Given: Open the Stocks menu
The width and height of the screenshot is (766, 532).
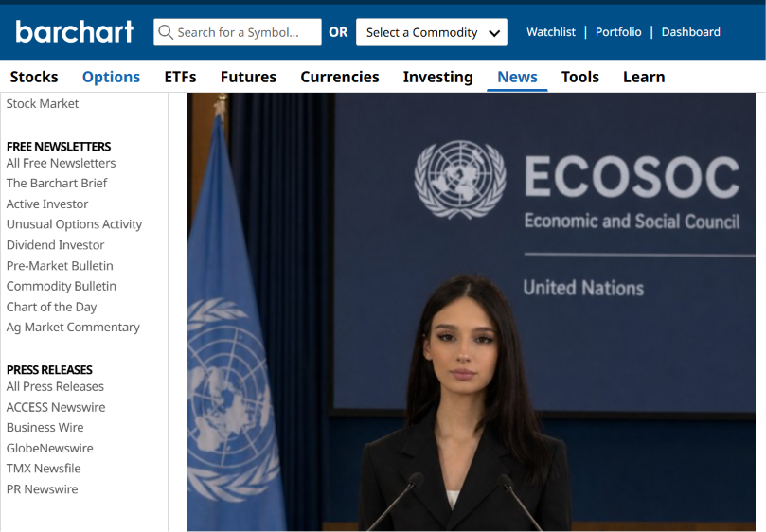Looking at the screenshot, I should point(34,77).
